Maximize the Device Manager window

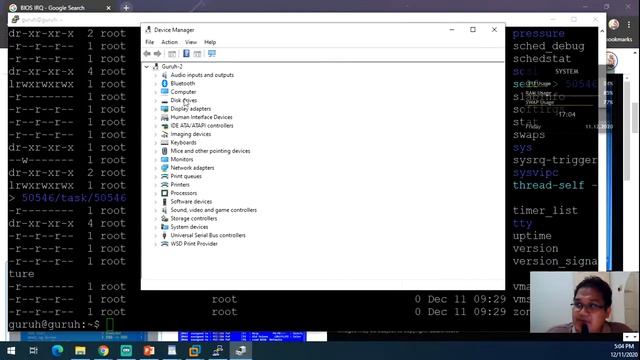click(473, 29)
